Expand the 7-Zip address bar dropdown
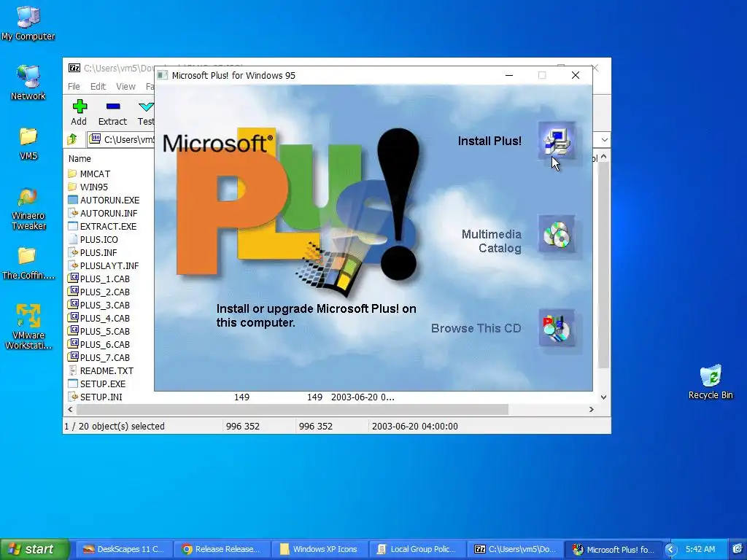 (604, 140)
